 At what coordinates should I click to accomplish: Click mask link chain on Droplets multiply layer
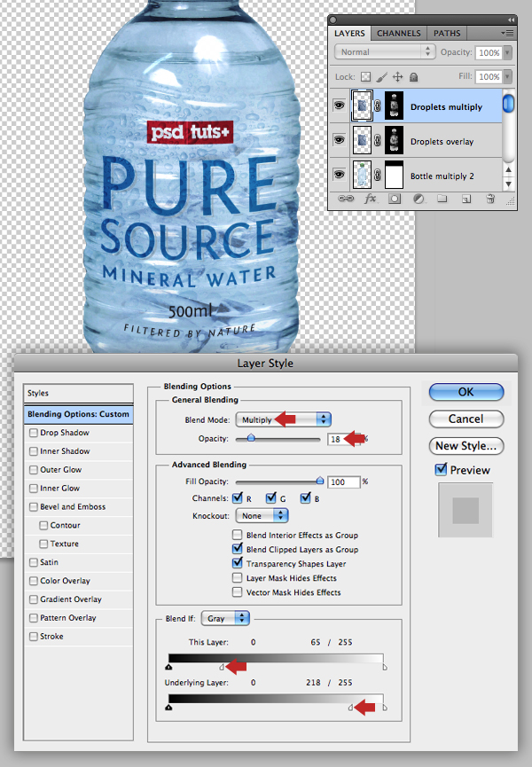tap(378, 106)
